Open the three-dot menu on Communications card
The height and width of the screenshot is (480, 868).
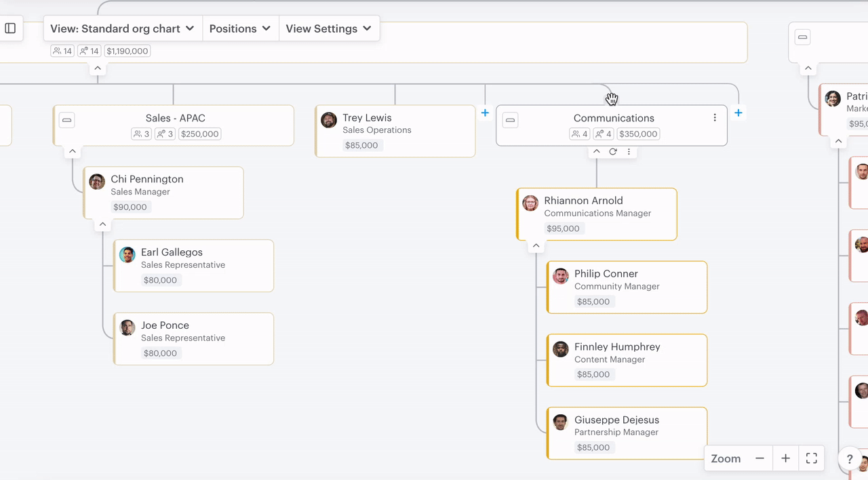[x=715, y=117]
